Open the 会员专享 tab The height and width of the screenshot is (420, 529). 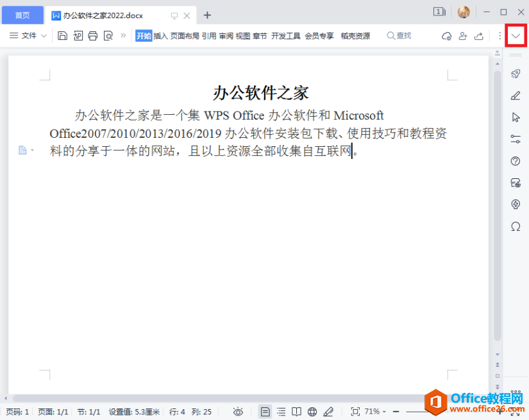point(319,36)
